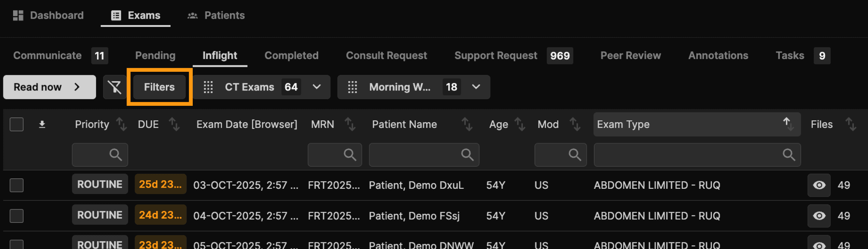Click the Exams list icon
The width and height of the screenshot is (868, 249).
point(116,15)
